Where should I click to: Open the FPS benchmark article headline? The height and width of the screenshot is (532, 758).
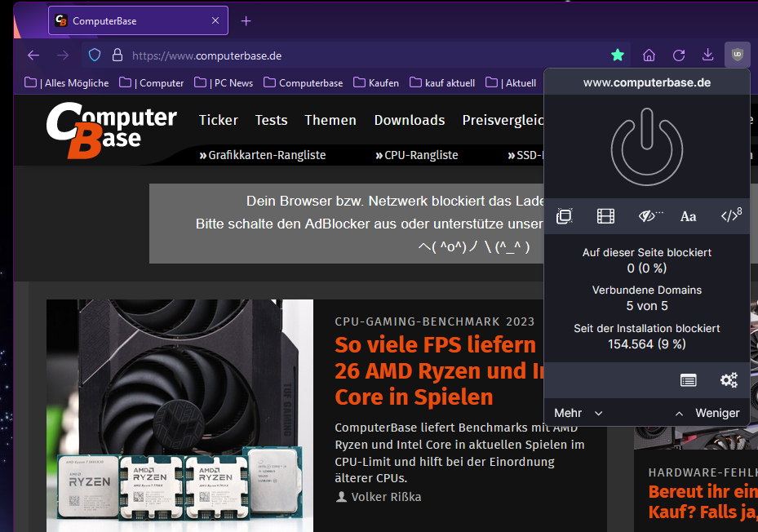click(439, 371)
